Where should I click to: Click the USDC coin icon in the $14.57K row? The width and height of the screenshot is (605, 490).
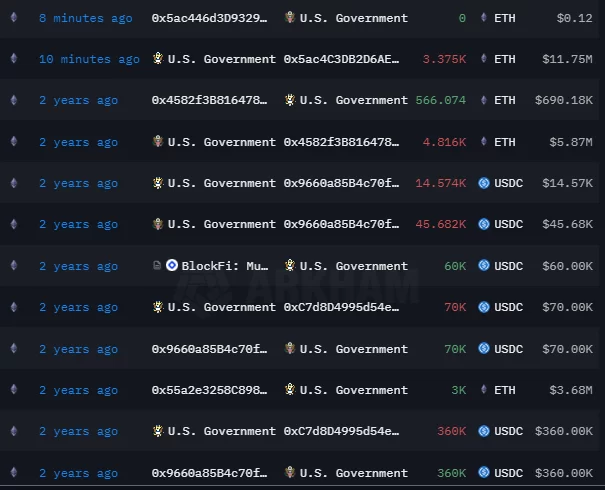tap(484, 183)
